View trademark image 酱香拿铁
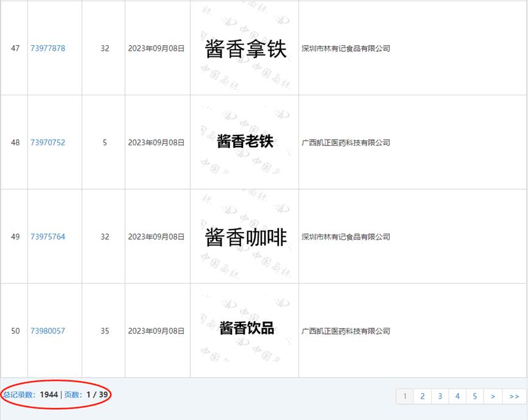The width and height of the screenshot is (528, 420). [245, 48]
